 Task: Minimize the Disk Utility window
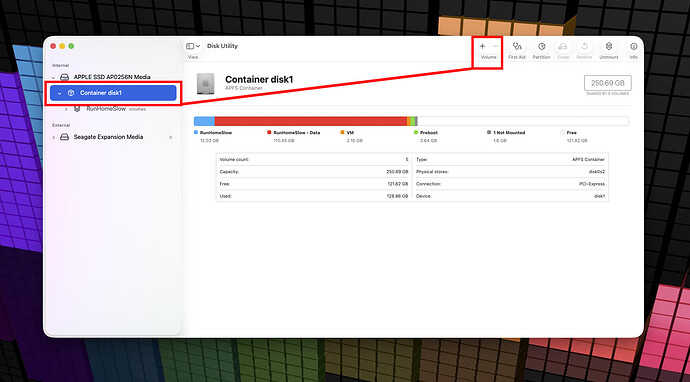point(62,46)
